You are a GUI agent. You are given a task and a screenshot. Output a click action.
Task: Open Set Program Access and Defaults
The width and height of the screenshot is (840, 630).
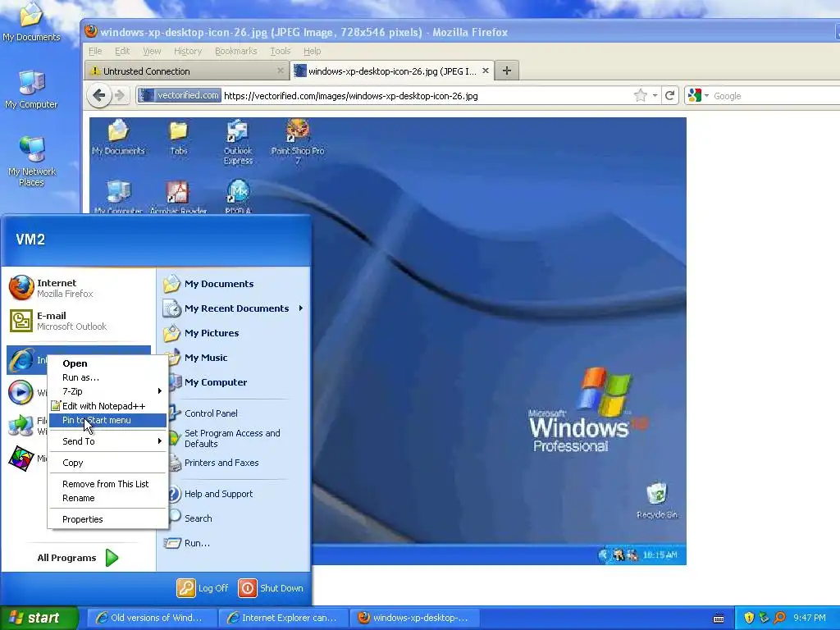tap(233, 438)
